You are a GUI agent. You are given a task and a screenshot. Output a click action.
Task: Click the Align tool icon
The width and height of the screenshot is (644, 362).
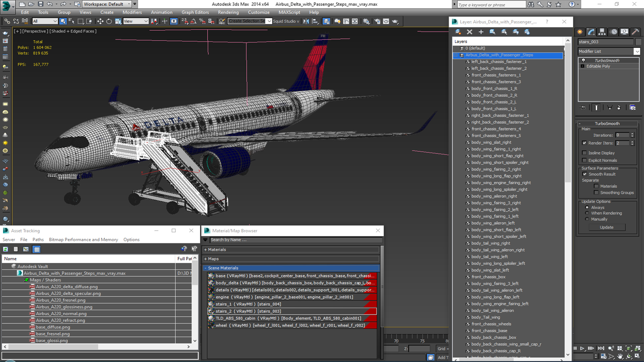[315, 21]
